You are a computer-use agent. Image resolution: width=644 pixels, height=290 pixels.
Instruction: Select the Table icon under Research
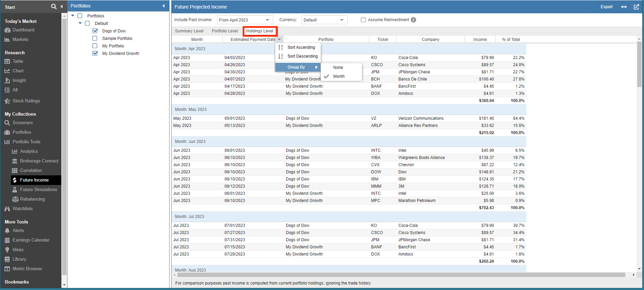7,61
